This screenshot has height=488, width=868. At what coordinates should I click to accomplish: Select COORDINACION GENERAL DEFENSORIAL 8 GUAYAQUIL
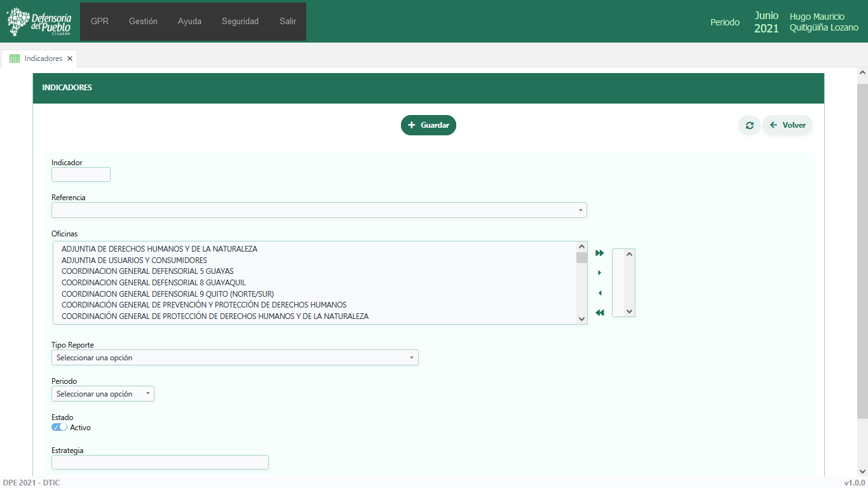(154, 283)
